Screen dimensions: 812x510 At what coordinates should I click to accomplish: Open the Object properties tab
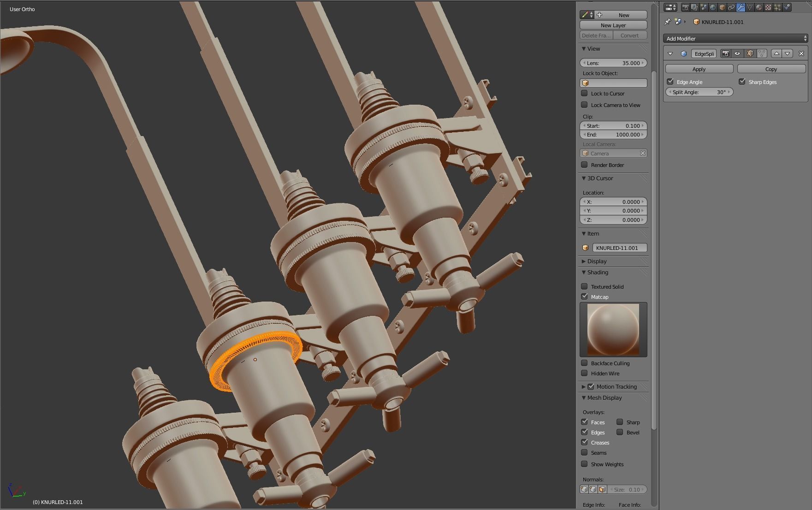722,7
